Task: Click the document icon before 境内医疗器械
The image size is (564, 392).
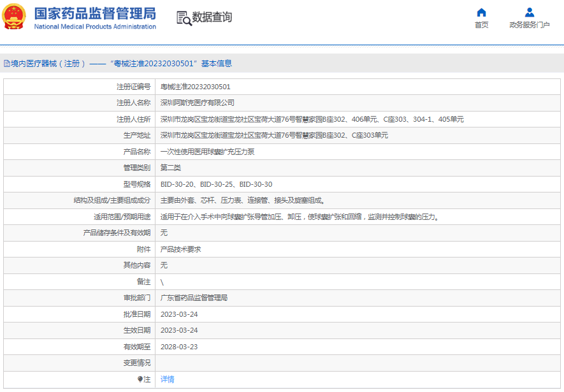Action: 6,64
